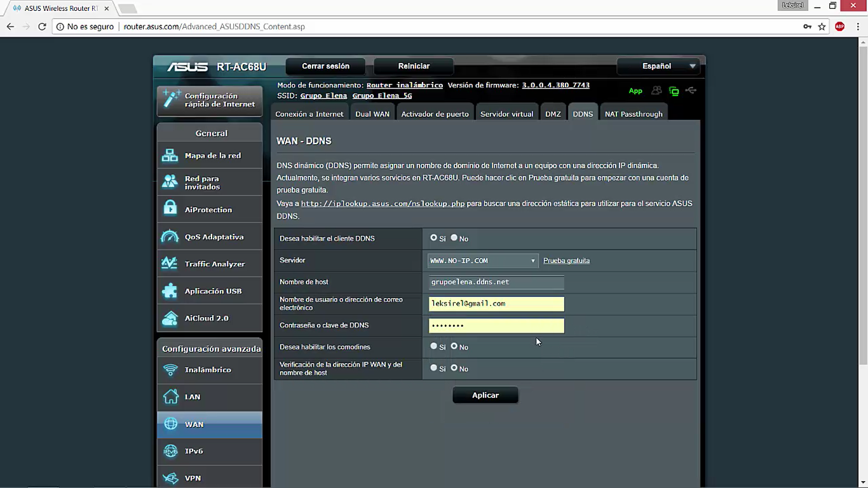
Task: Enable DDNS client by selecting Sí
Action: tap(433, 238)
